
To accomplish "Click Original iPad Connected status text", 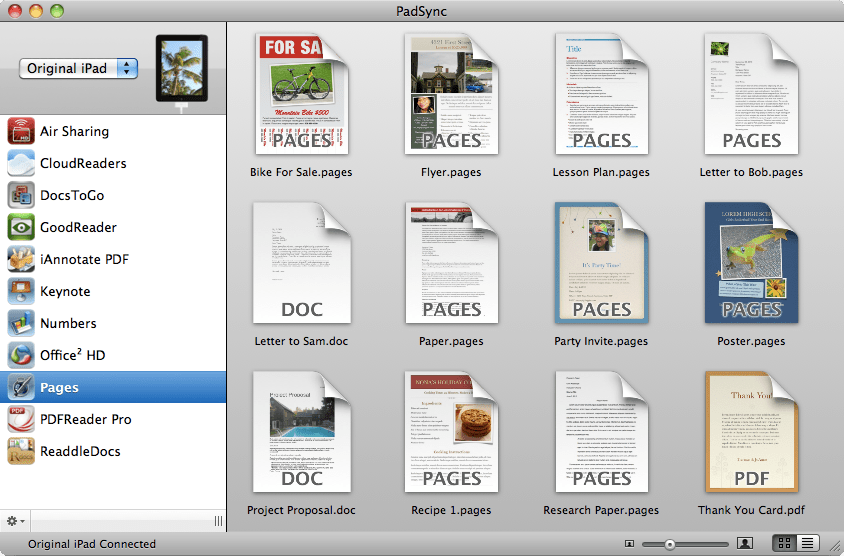I will click(92, 544).
